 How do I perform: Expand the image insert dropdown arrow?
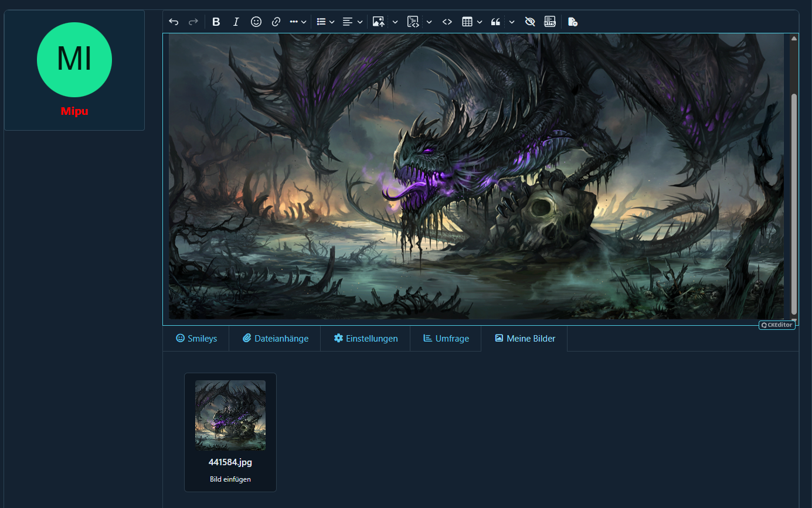click(395, 22)
